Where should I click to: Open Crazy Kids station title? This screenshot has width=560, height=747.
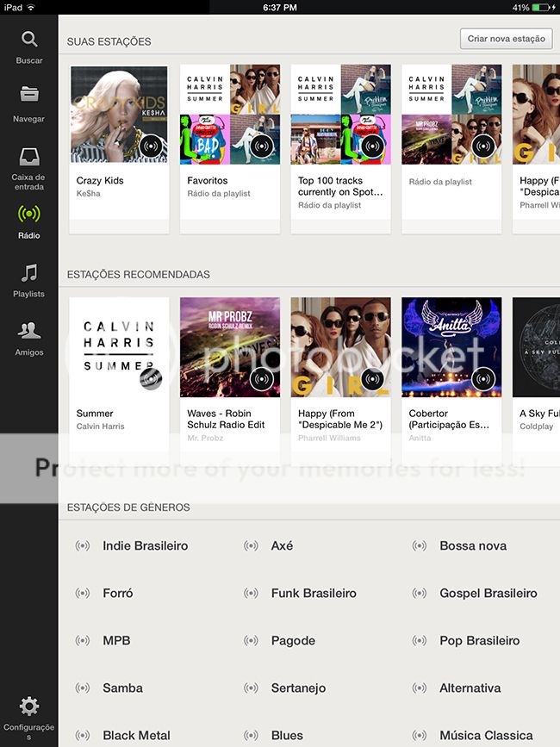point(100,181)
